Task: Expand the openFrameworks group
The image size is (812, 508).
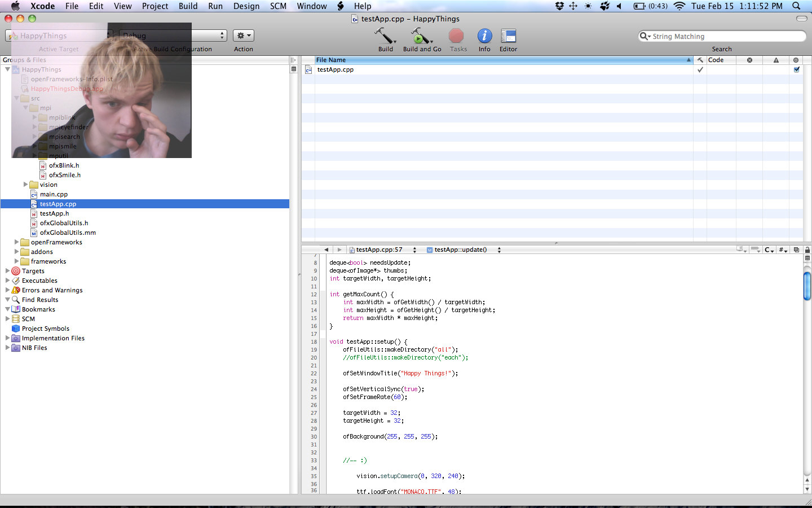Action: coord(17,242)
